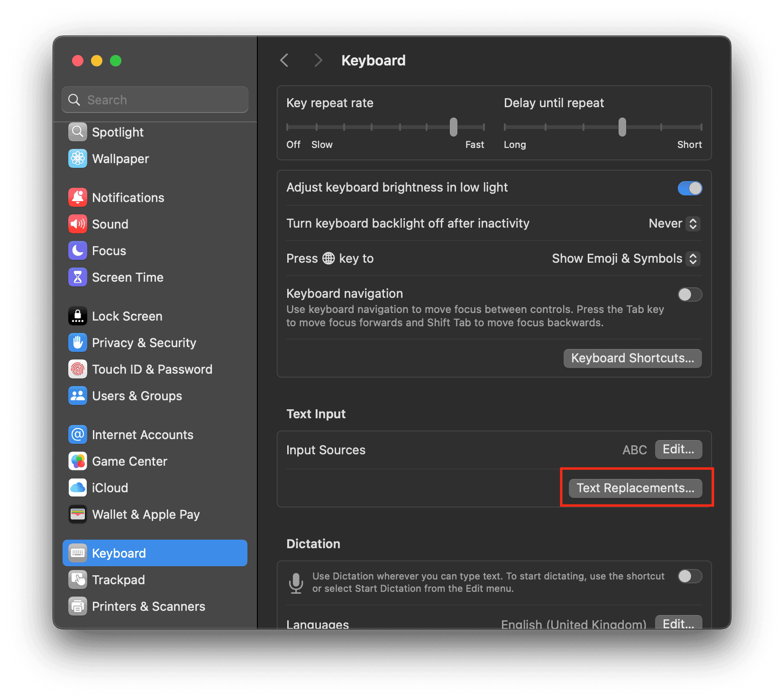Turn on the Dictation toggle
This screenshot has width=784, height=699.
click(x=690, y=576)
